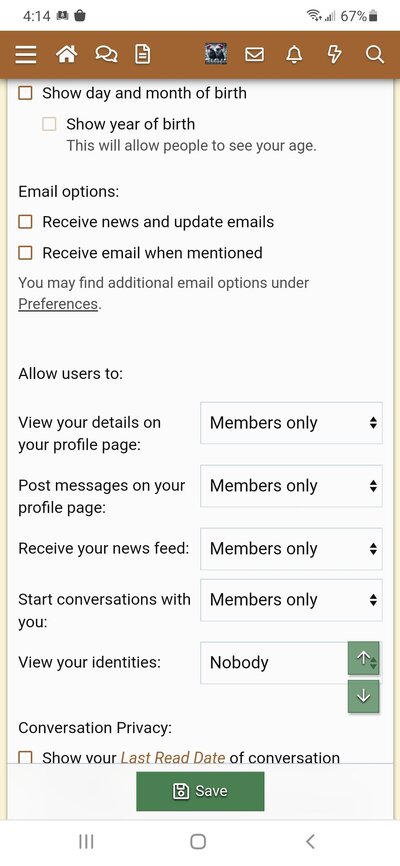Expand Start conversations with you dropdown
This screenshot has width=400, height=866.
click(291, 600)
